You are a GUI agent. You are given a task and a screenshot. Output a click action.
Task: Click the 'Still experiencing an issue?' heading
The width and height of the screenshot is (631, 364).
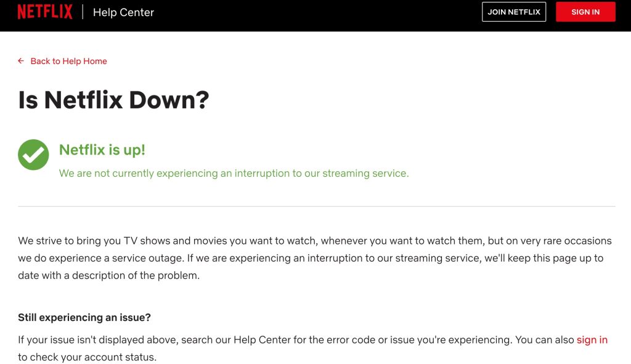click(84, 317)
